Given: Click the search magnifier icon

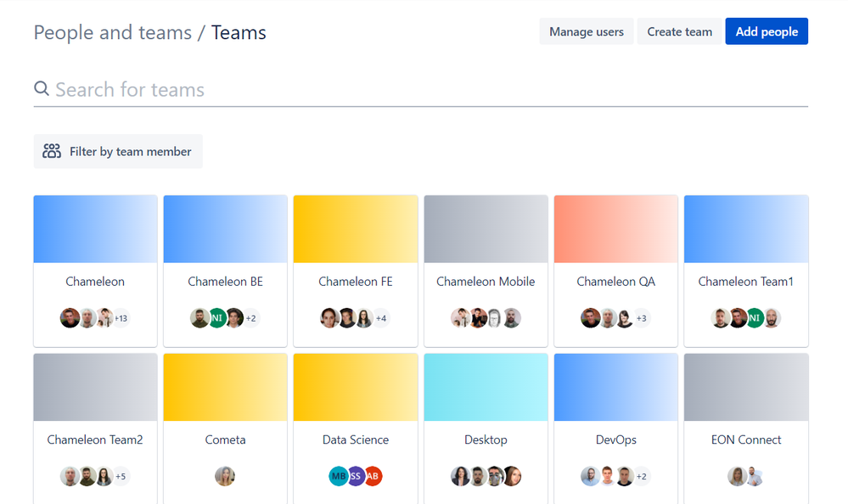Looking at the screenshot, I should (42, 88).
